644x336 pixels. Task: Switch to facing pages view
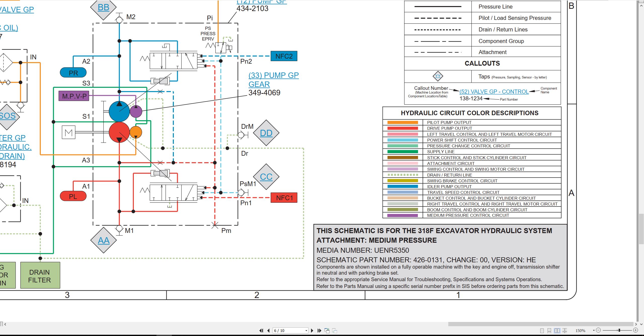557,330
